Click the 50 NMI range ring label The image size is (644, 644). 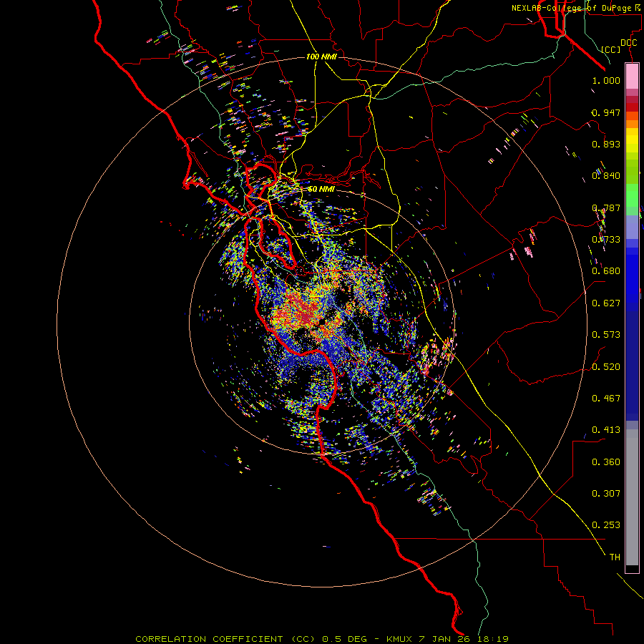[x=321, y=189]
